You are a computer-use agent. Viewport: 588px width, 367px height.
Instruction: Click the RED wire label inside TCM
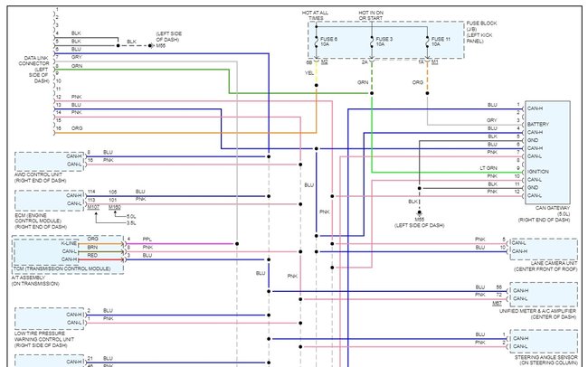click(92, 255)
